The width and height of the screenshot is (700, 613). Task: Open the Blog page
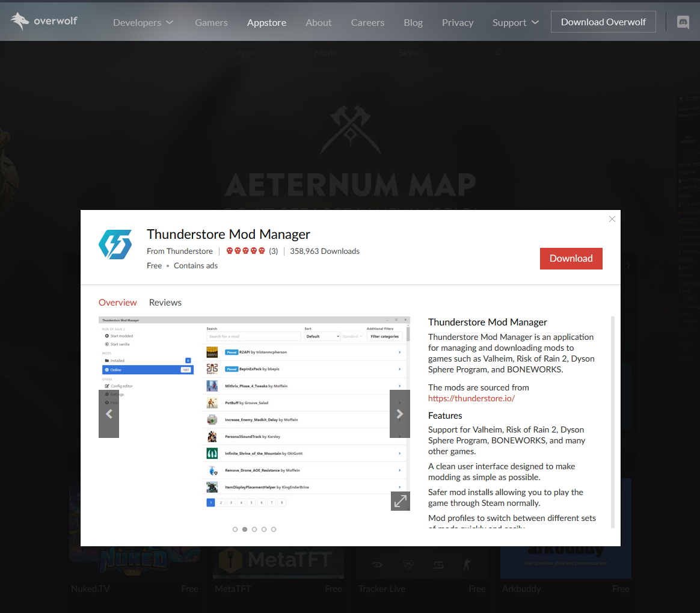point(413,22)
